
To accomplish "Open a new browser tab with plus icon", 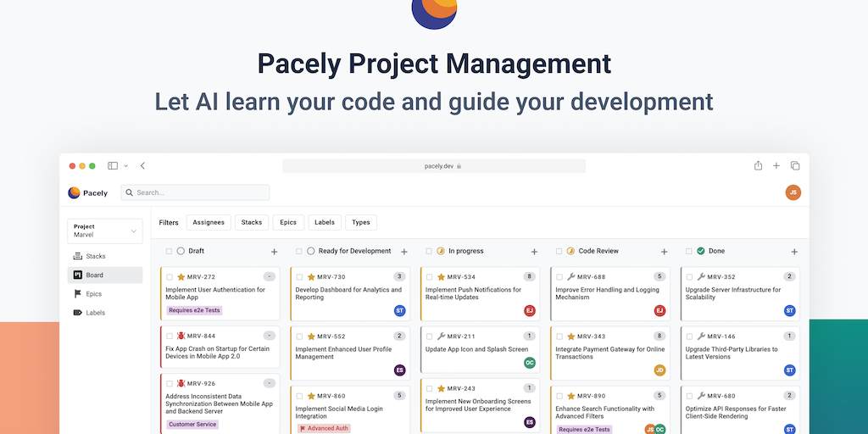I will click(x=776, y=165).
